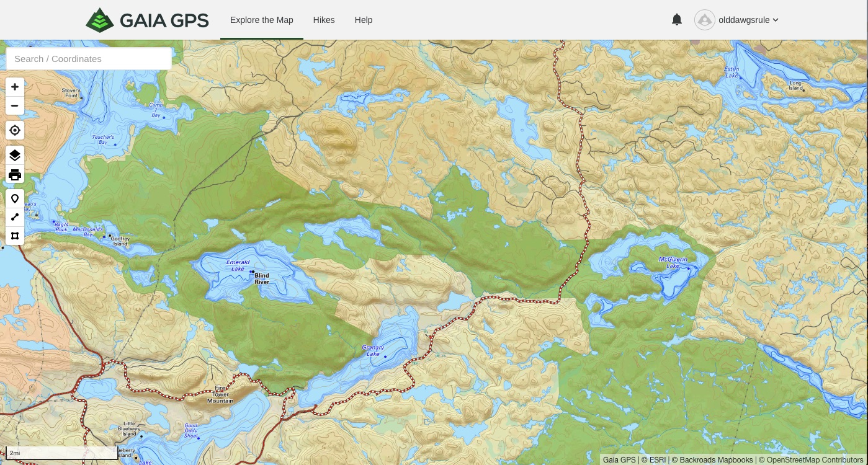Image resolution: width=868 pixels, height=465 pixels.
Task: Open the Hikes menu item
Action: (324, 20)
